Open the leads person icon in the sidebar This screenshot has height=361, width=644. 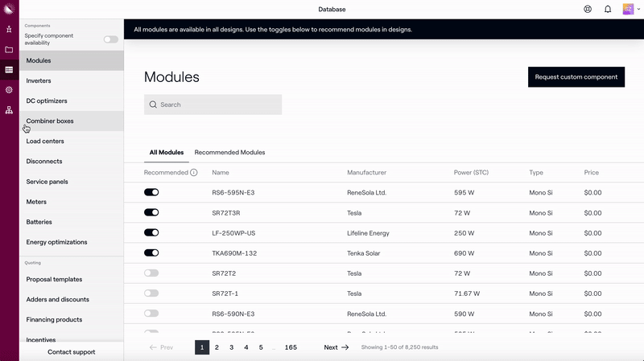(x=9, y=29)
